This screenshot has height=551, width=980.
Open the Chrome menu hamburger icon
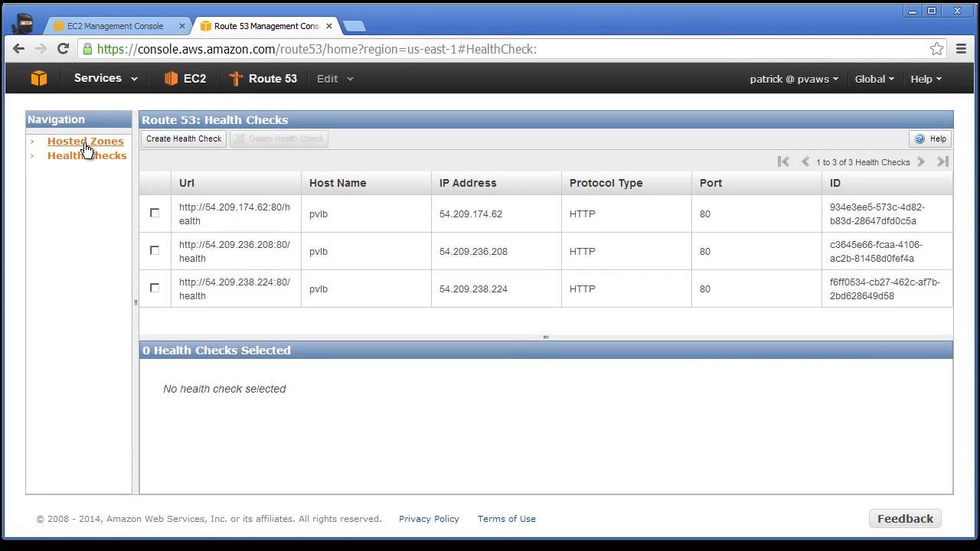click(x=962, y=49)
